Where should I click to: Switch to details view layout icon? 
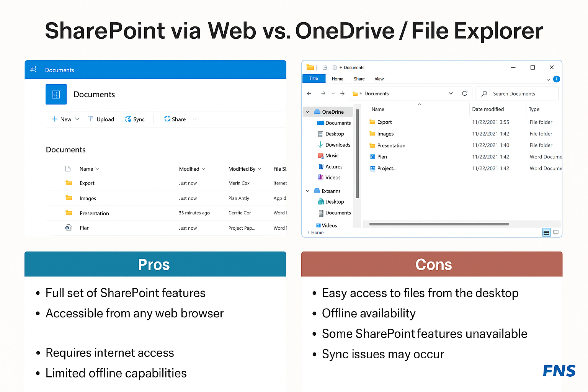[546, 232]
